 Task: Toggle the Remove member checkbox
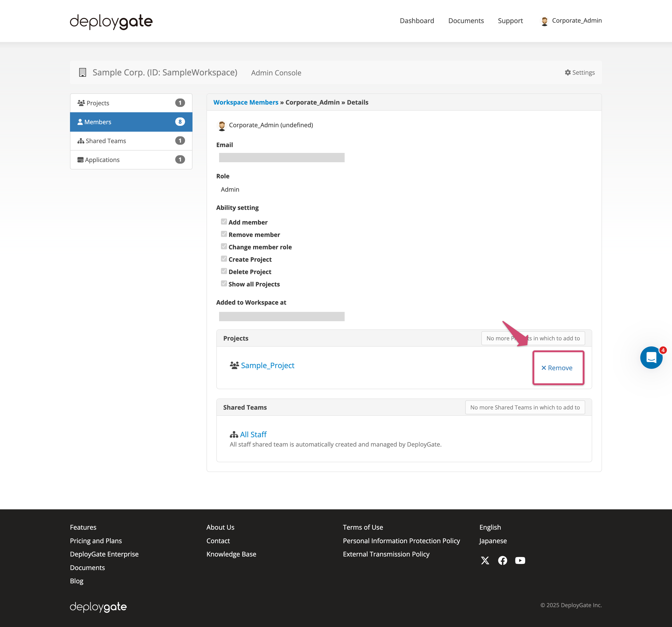(224, 234)
